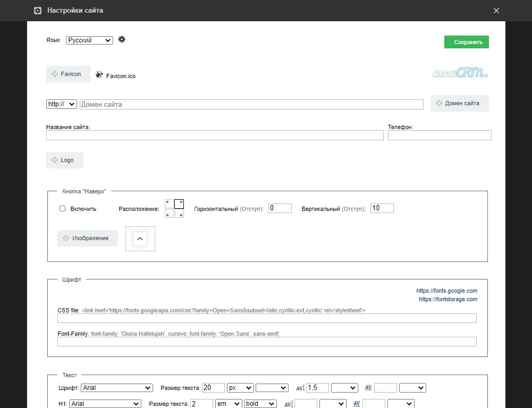Click the amoCRM logo
Viewport: 532px width, 408px height.
coord(460,73)
